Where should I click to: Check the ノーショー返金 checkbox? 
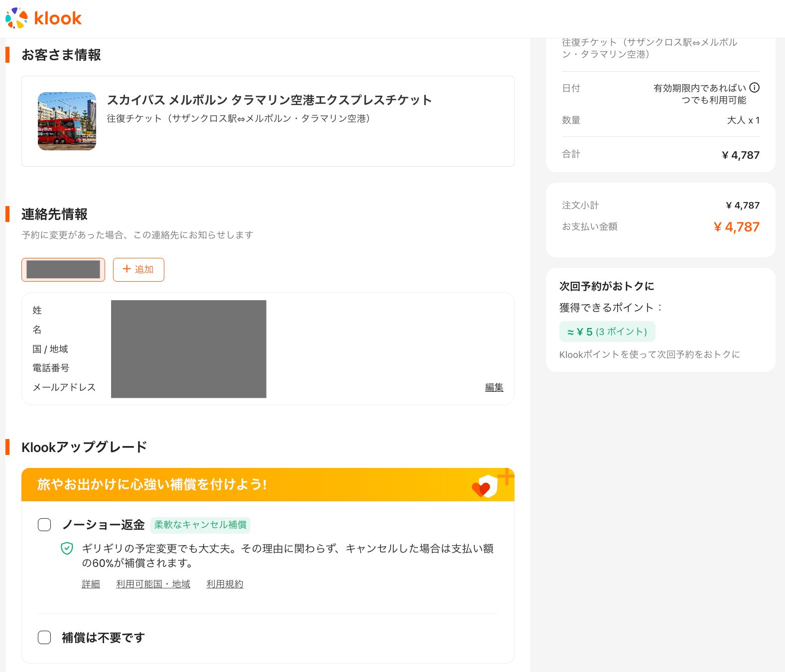[44, 525]
